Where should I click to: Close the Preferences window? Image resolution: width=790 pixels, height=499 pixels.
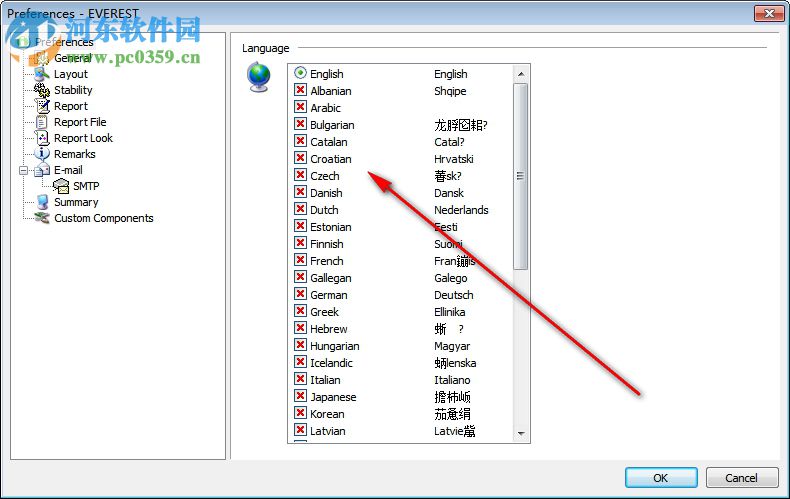(x=769, y=13)
